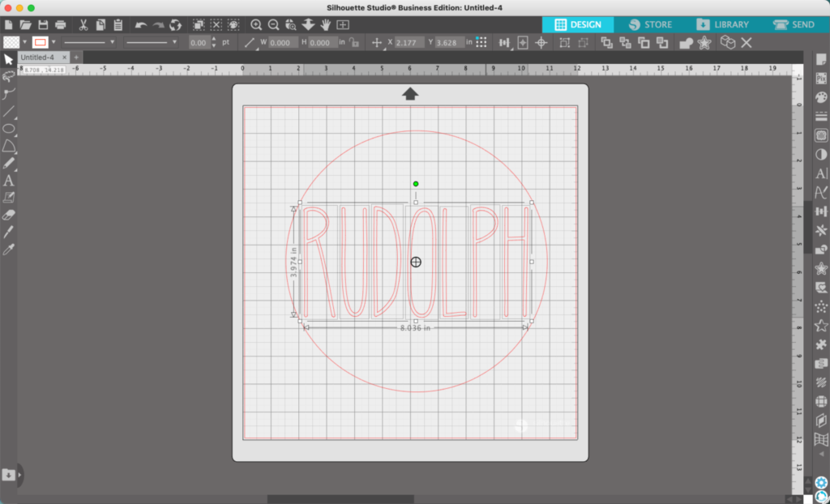This screenshot has height=504, width=830.
Task: Select the Text tool in the left toolbar
Action: tap(8, 181)
